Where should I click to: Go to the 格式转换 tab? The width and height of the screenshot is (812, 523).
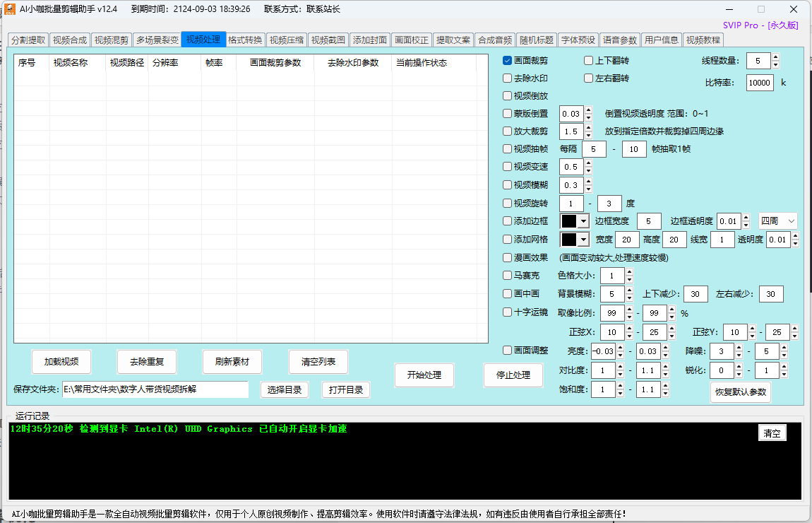click(x=245, y=40)
